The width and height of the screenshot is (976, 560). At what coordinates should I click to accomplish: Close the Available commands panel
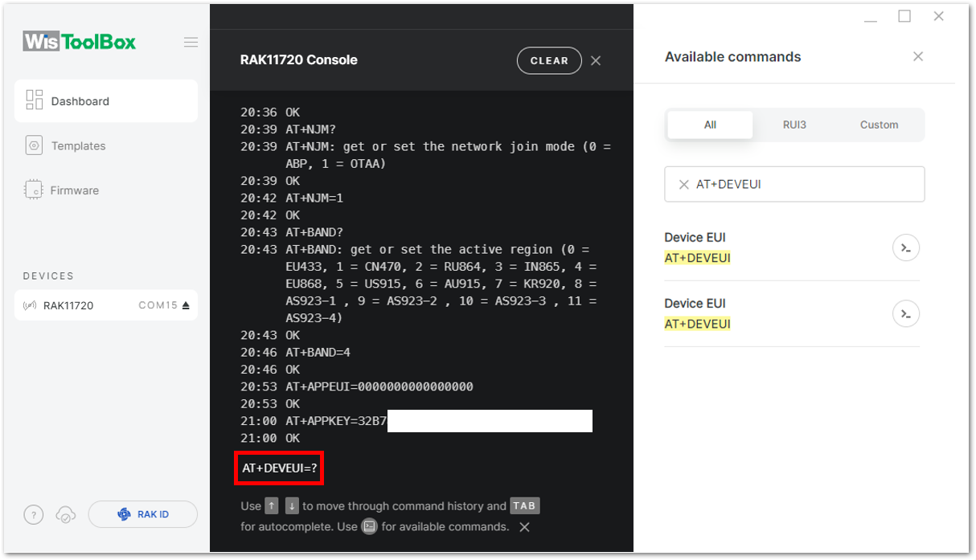click(918, 56)
